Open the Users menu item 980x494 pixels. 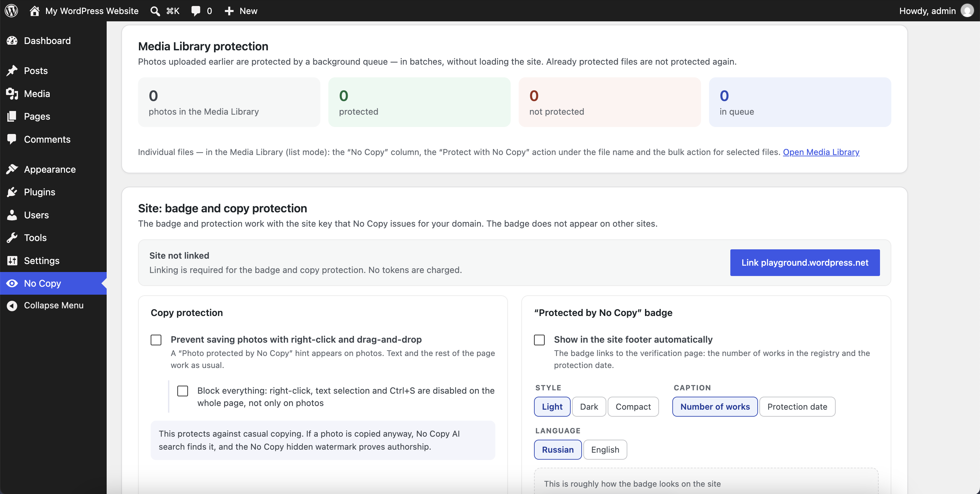tap(53, 215)
